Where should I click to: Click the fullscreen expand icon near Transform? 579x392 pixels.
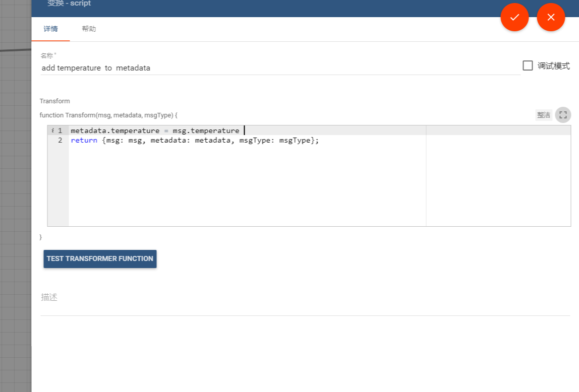563,114
